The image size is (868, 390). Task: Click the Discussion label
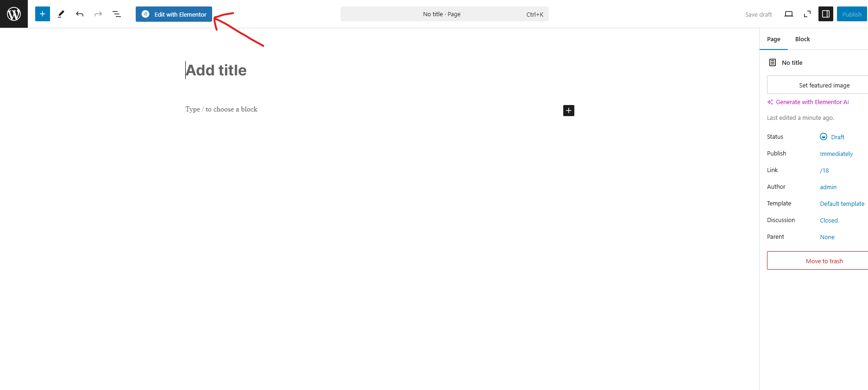click(781, 220)
